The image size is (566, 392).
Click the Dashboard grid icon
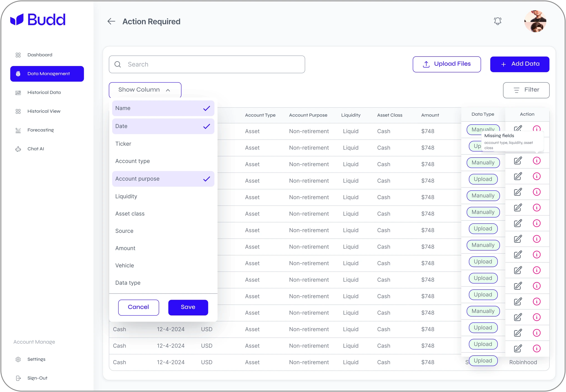pos(18,55)
